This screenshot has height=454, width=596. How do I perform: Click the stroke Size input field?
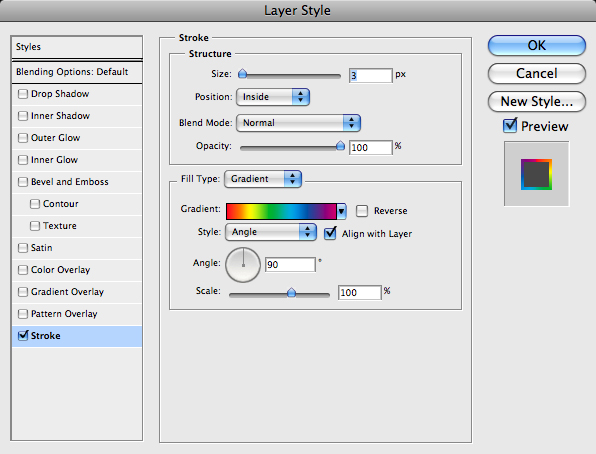point(370,75)
